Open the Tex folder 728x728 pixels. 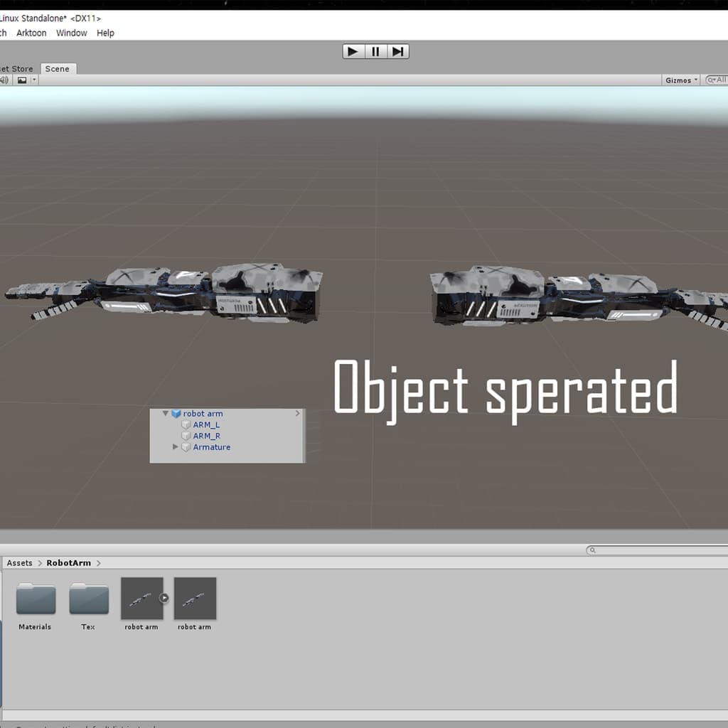pos(88,599)
